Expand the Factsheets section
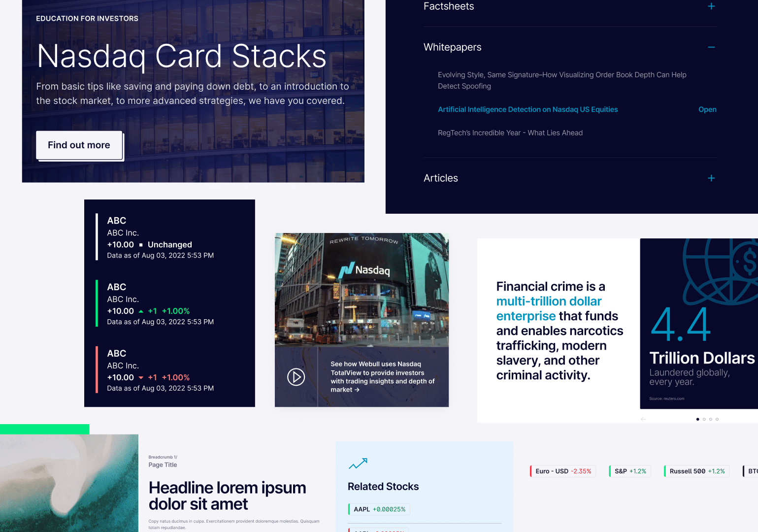Screen dimensions: 758x532 pos(711,6)
